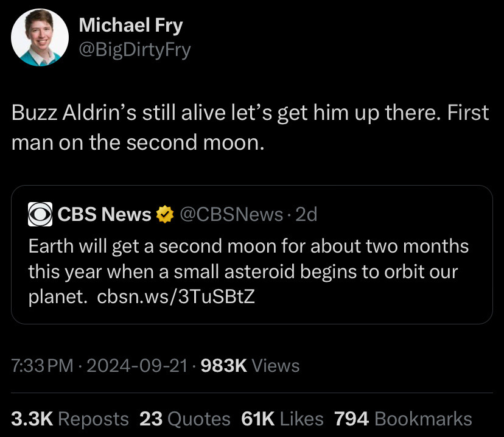Viewport: 504px width, 437px height.
Task: Open the CBS News account name
Action: (x=104, y=214)
